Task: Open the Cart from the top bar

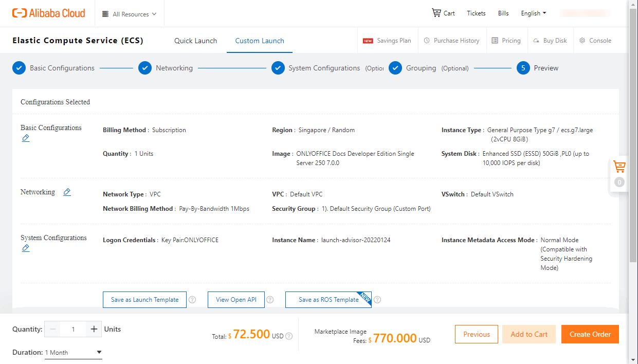Action: click(x=442, y=13)
